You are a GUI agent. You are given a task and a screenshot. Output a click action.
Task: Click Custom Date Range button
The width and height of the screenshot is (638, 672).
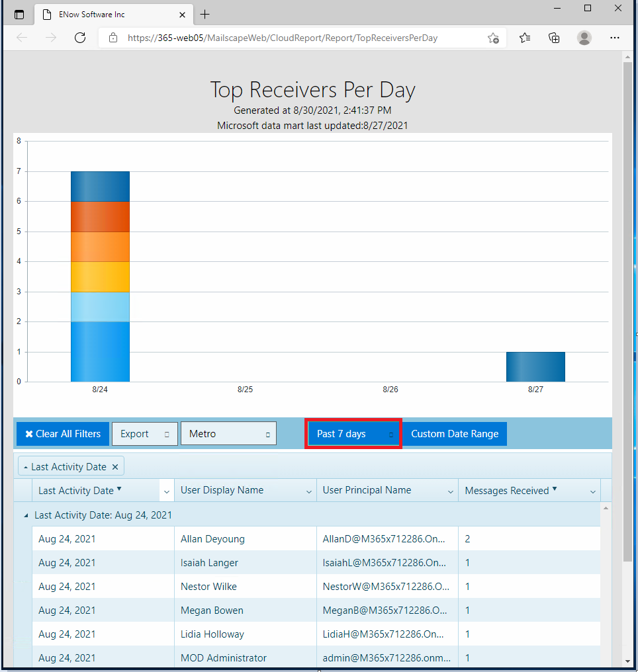click(455, 434)
